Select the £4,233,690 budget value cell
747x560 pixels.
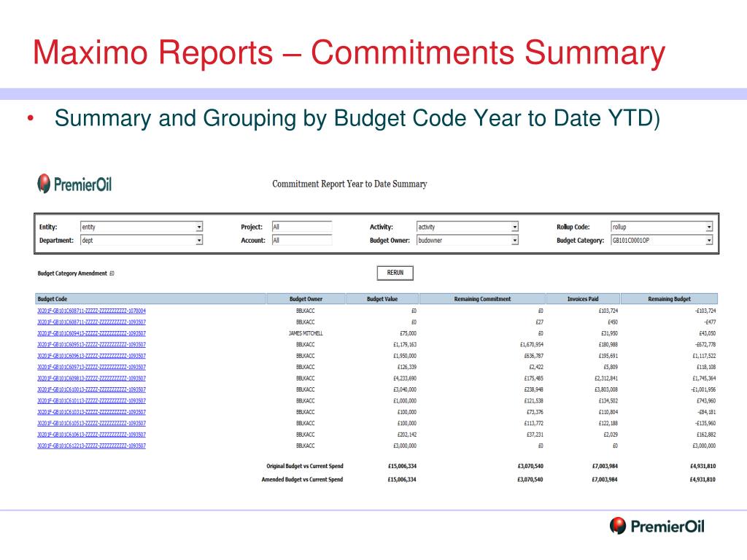(x=404, y=378)
